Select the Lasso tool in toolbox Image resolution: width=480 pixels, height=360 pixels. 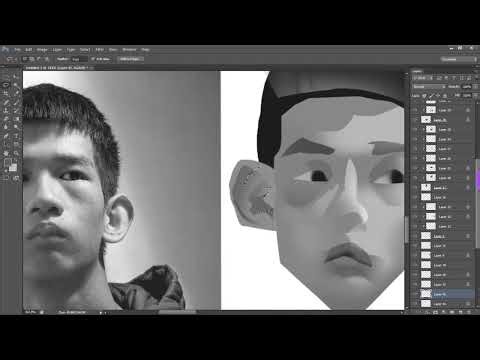click(6, 85)
